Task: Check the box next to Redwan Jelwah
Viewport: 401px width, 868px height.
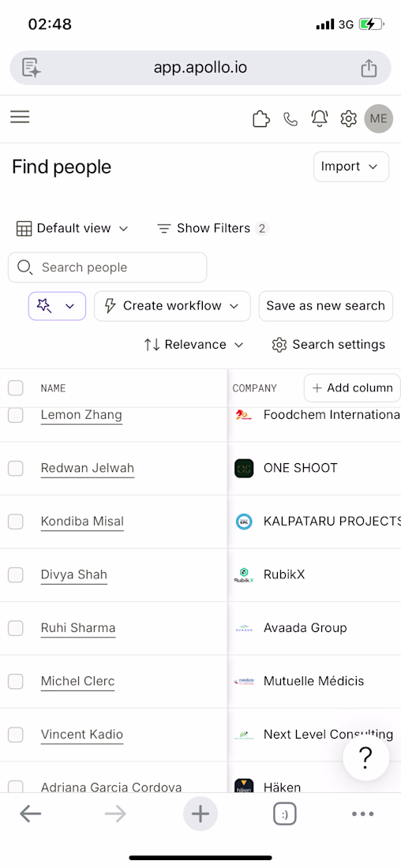Action: click(16, 468)
